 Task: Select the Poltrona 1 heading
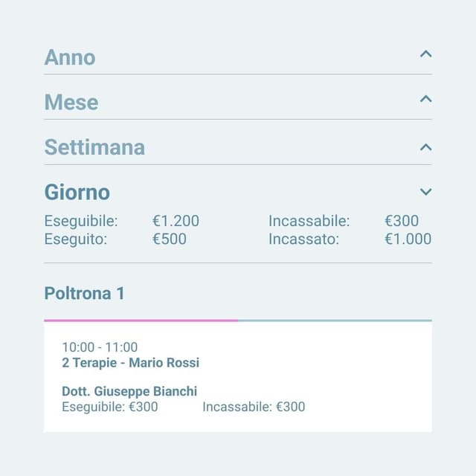pos(85,293)
